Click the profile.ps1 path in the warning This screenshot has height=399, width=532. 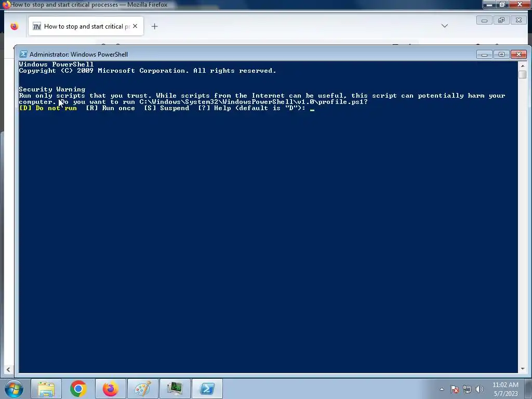point(252,102)
